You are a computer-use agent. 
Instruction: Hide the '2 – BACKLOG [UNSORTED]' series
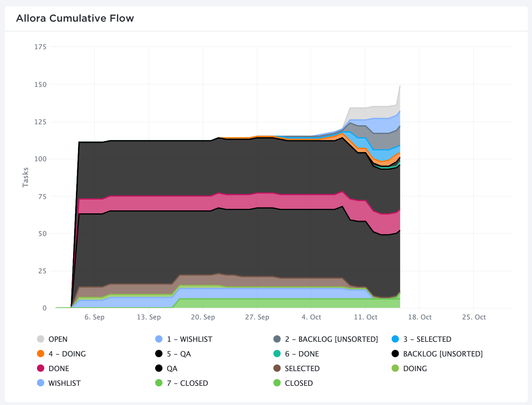(326, 339)
